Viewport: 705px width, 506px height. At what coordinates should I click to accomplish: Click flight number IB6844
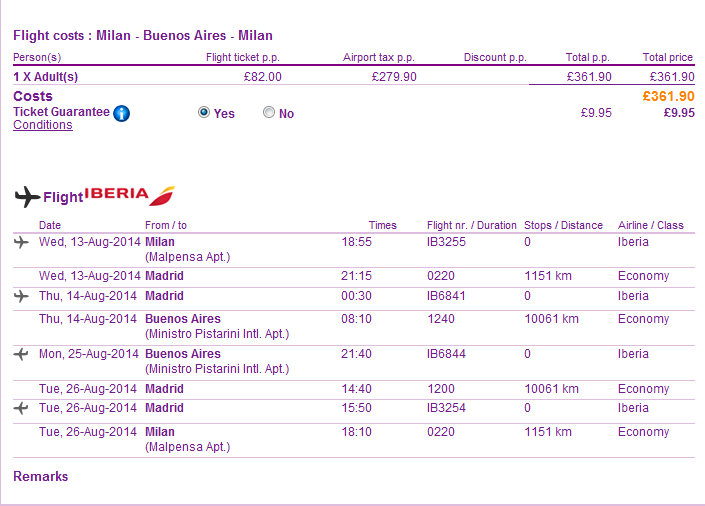446,354
